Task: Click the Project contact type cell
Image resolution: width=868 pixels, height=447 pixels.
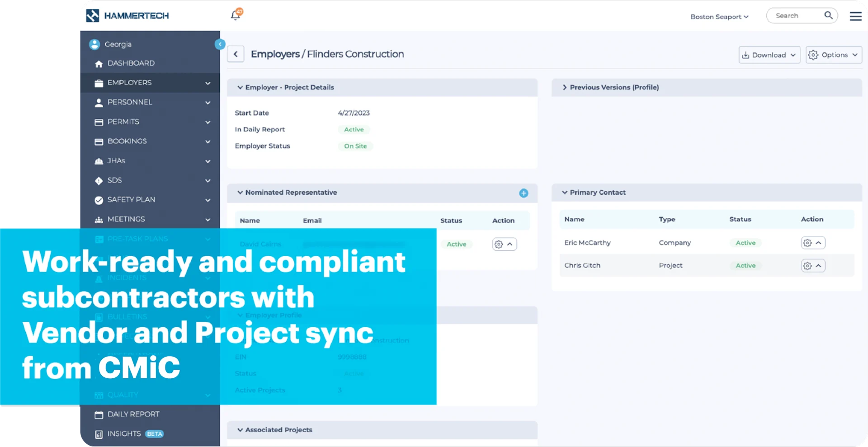Action: tap(670, 265)
